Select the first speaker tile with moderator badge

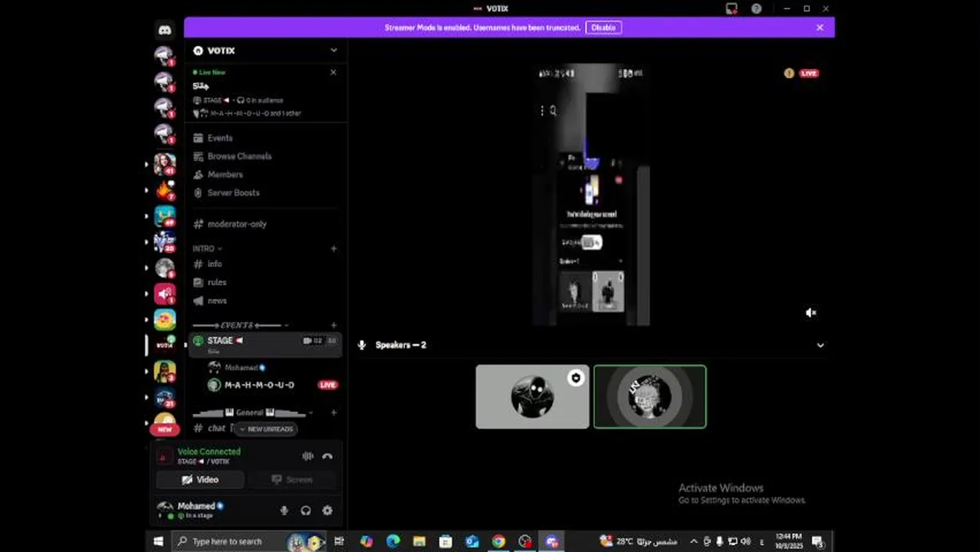[532, 396]
